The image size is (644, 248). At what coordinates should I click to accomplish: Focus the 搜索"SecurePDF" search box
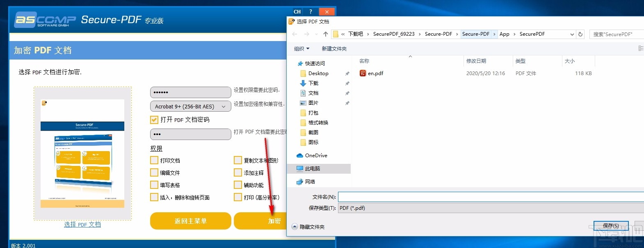point(617,34)
